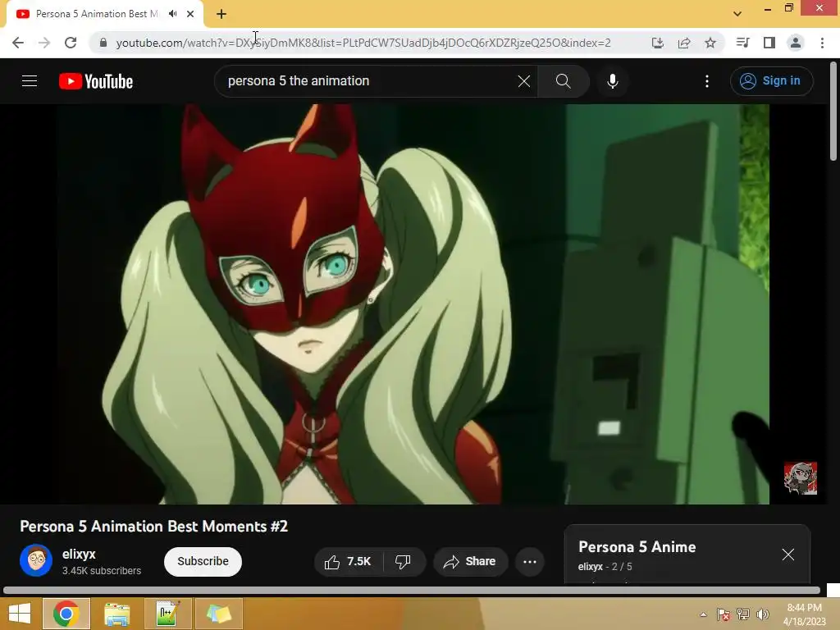Open Chrome three-dot menu

[822, 43]
